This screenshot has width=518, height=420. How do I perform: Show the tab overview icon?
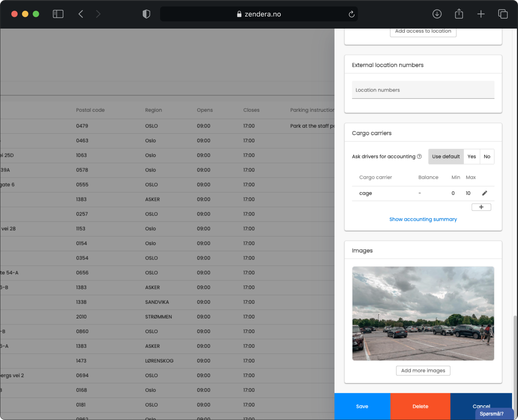point(503,14)
